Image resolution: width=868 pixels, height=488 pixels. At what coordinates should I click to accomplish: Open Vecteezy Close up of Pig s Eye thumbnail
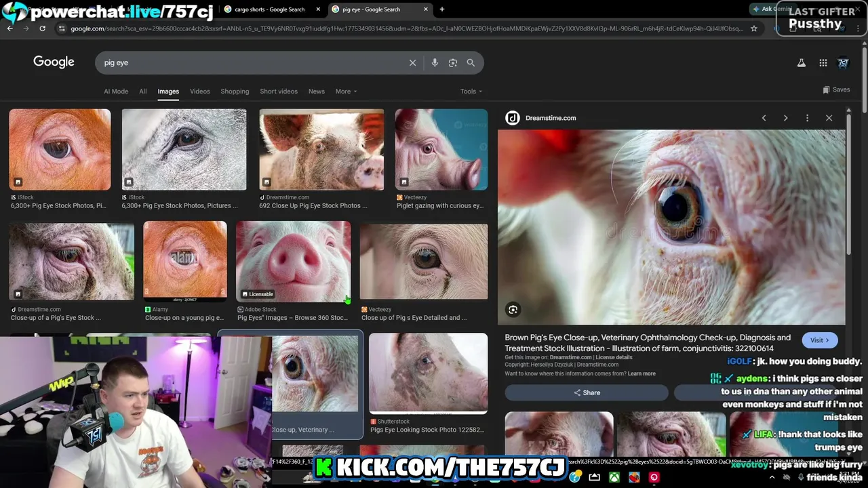coord(424,262)
